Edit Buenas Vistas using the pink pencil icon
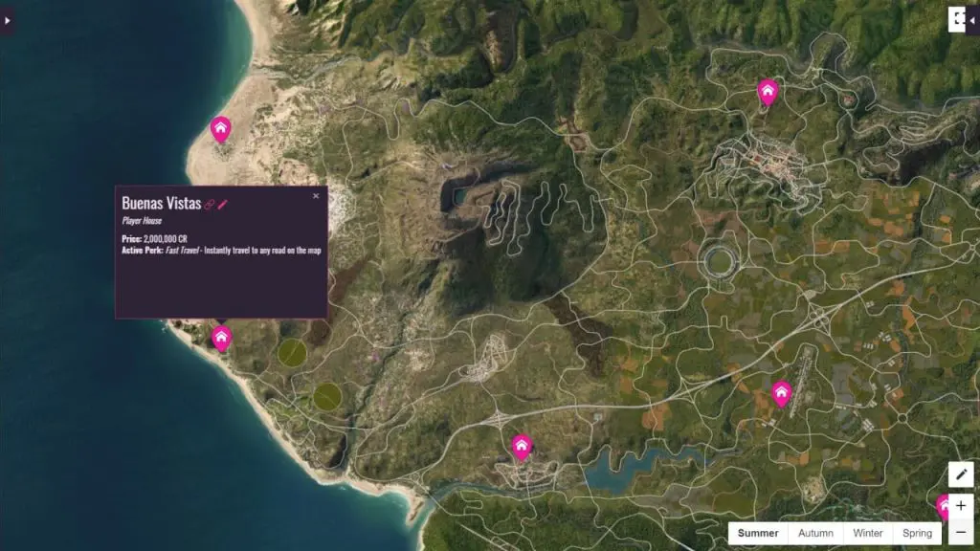Image resolution: width=980 pixels, height=551 pixels. click(x=223, y=204)
